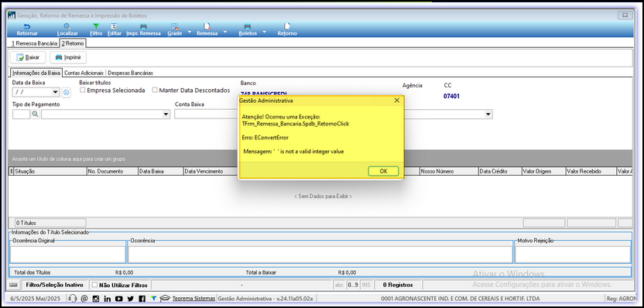Open the Facebook icon in the status bar
The image size is (644, 308).
(142, 299)
